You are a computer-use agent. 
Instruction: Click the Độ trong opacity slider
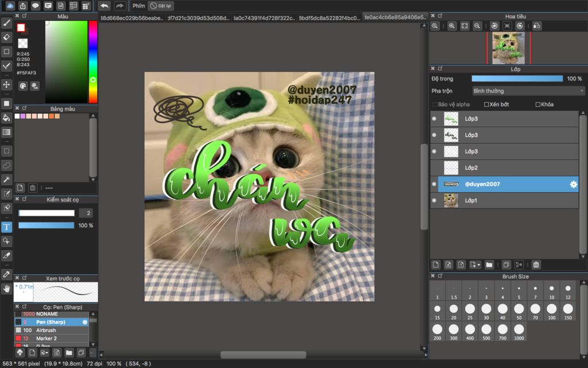point(517,78)
